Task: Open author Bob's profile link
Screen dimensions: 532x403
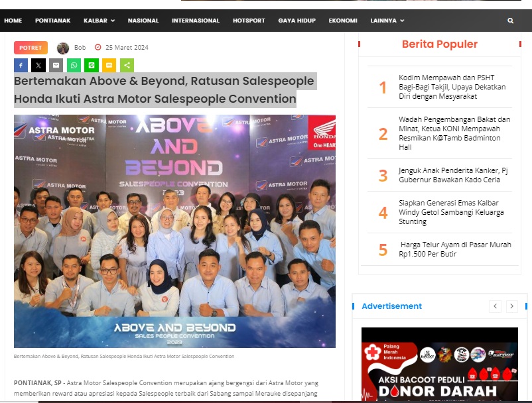Action: (x=80, y=48)
